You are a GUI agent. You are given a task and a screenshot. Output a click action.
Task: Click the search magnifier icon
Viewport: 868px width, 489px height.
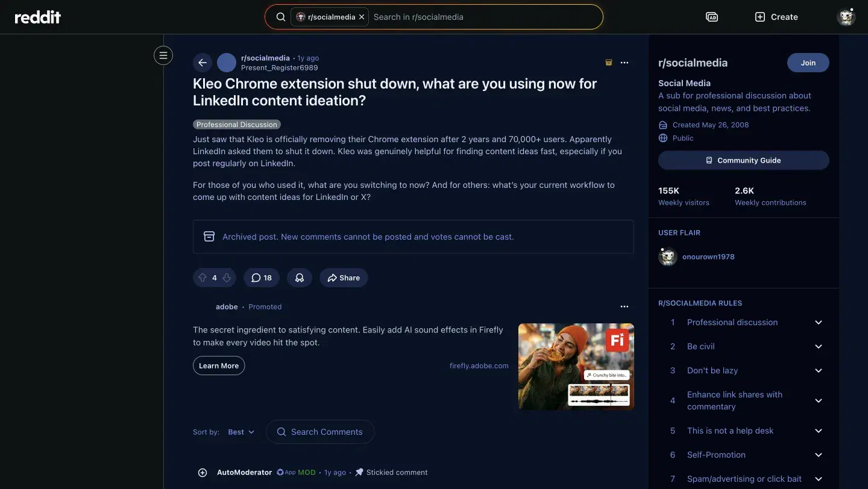pyautogui.click(x=280, y=17)
